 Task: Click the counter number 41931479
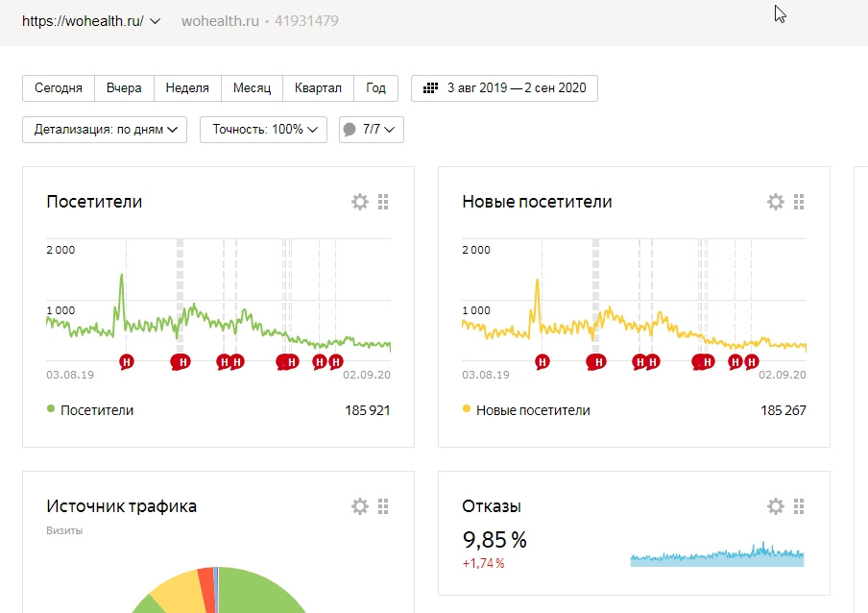pyautogui.click(x=306, y=21)
